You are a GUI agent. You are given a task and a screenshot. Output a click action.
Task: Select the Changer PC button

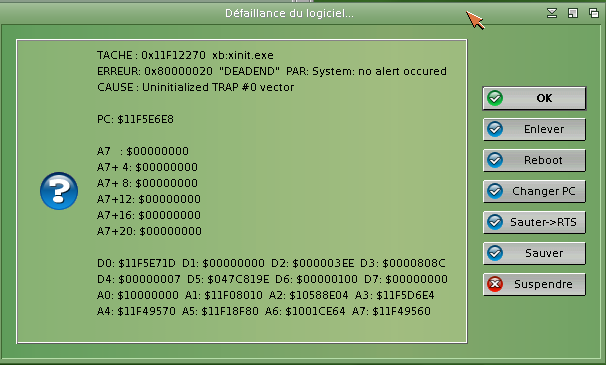point(534,191)
